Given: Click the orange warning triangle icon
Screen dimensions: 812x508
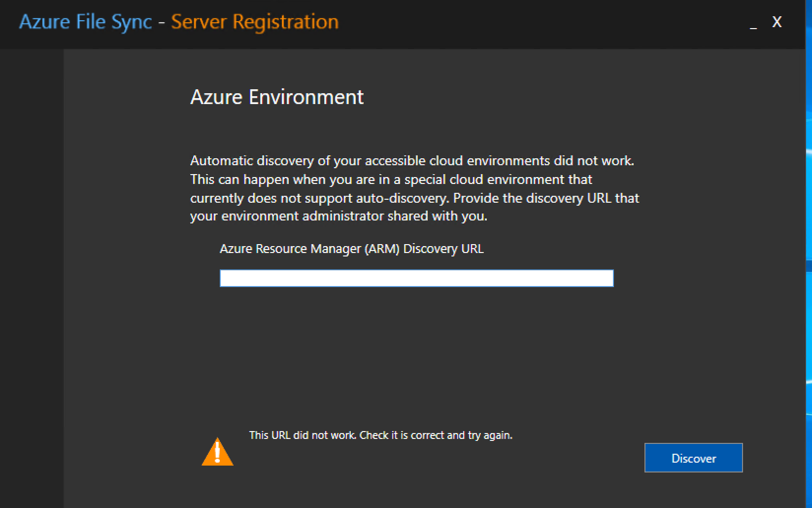Looking at the screenshot, I should click(217, 451).
